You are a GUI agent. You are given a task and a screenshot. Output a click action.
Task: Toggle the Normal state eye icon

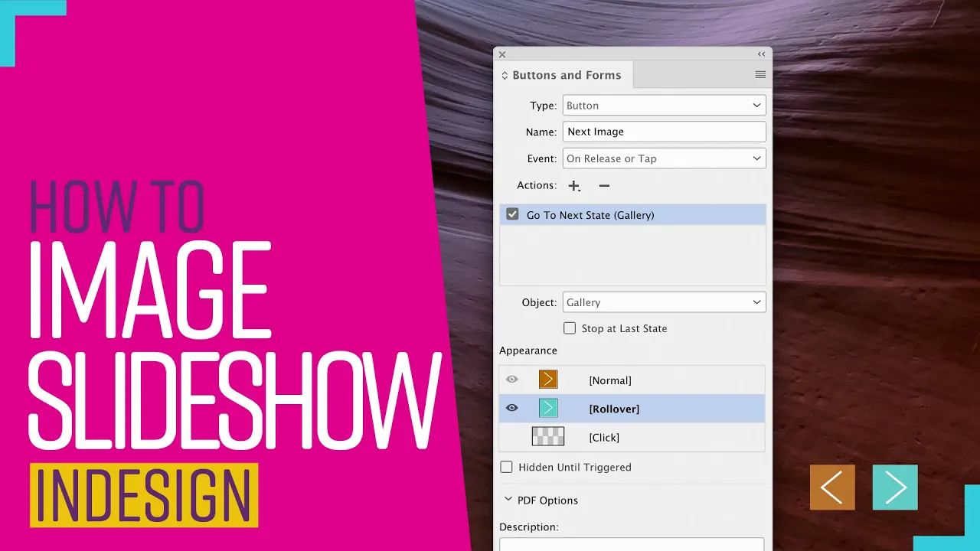tap(512, 380)
